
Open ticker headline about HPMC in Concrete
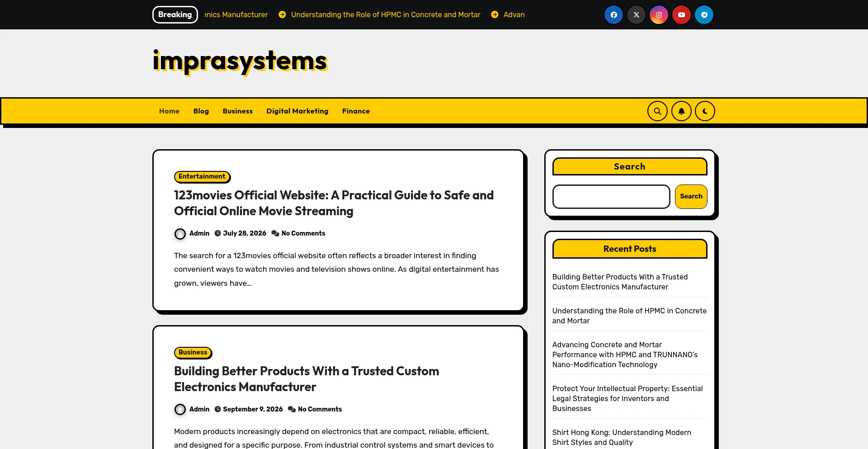pyautogui.click(x=386, y=15)
